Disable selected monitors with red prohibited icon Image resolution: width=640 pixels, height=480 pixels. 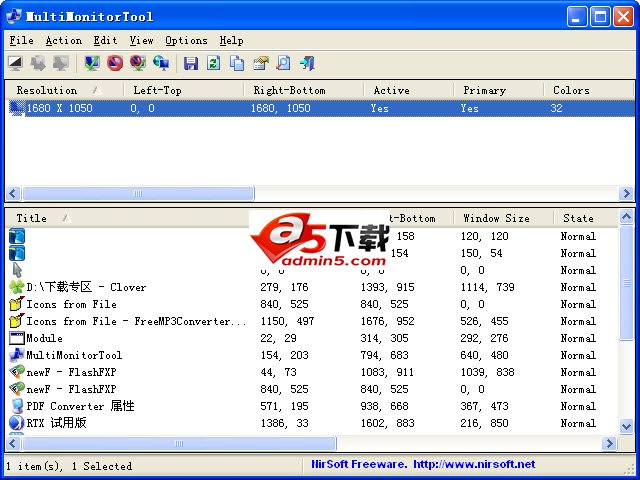pos(115,63)
